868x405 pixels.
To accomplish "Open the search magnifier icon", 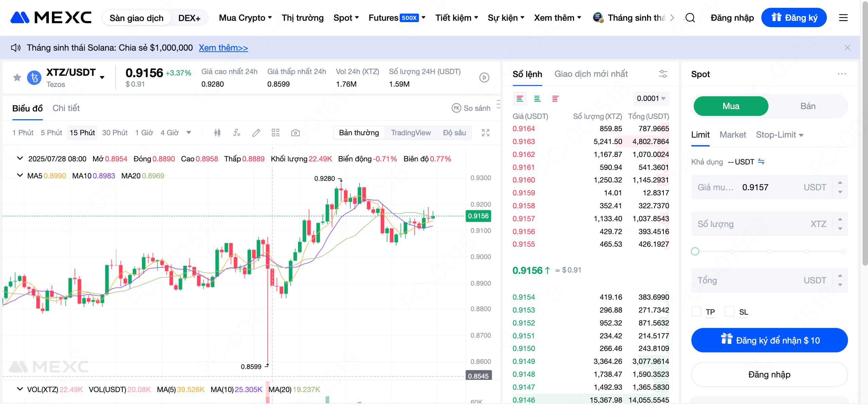I will coord(690,18).
